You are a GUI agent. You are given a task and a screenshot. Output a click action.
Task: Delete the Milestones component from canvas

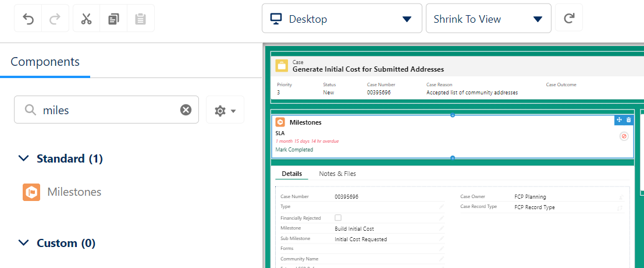(628, 120)
